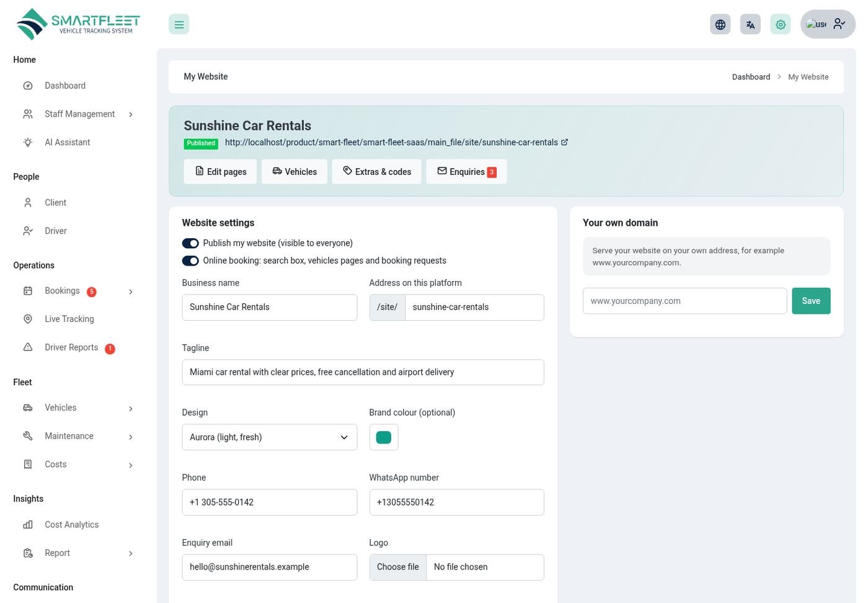
Task: Open the user profile menu
Action: (828, 24)
